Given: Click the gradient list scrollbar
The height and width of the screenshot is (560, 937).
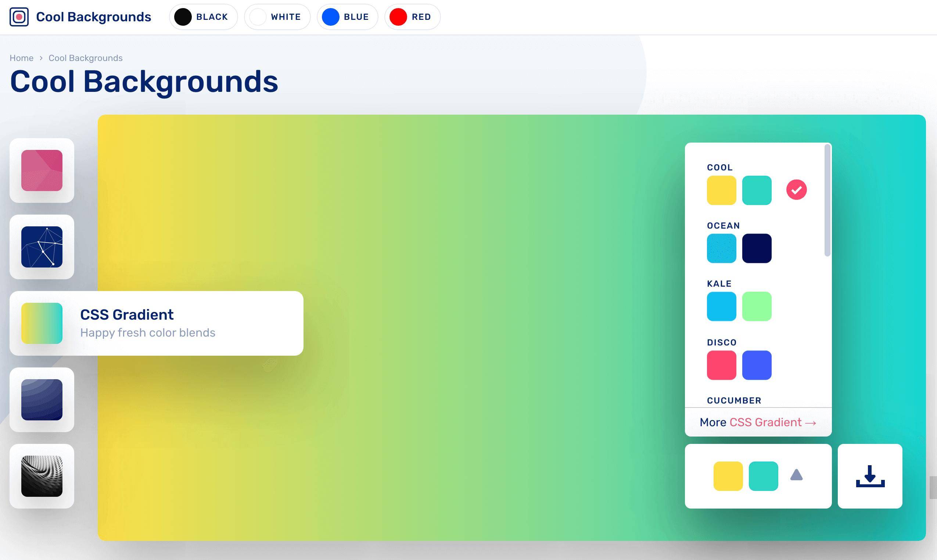Looking at the screenshot, I should [827, 201].
